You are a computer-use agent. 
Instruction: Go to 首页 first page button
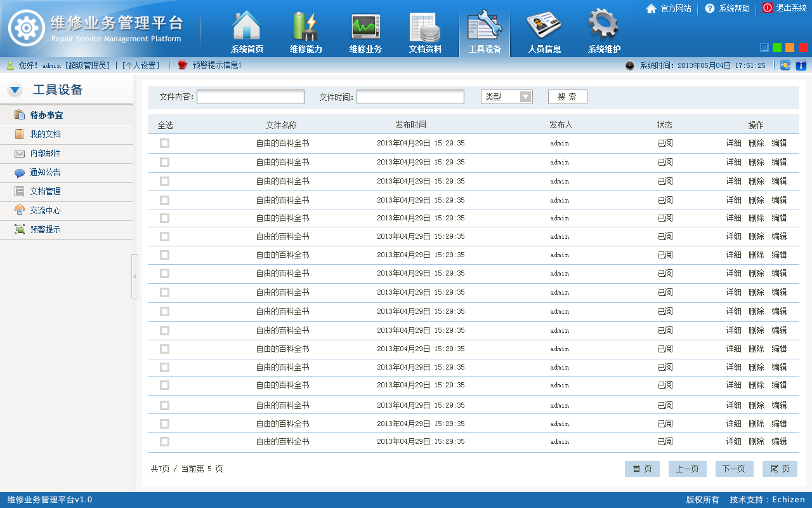point(642,469)
